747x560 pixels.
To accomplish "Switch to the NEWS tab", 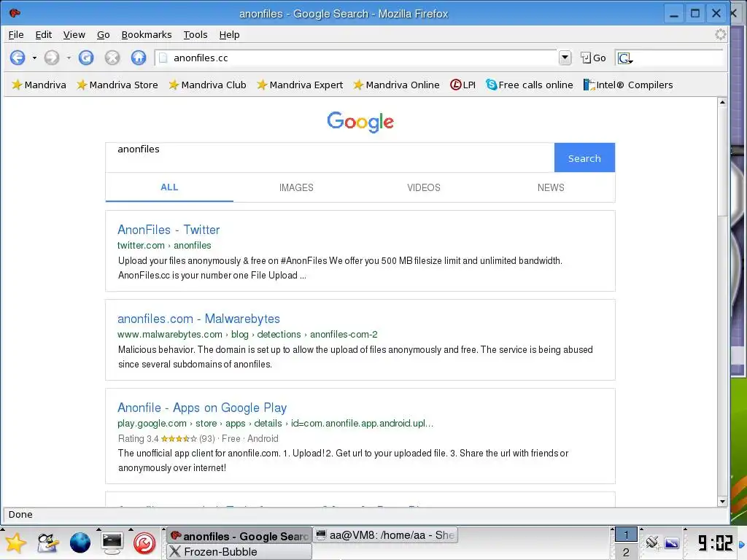I will pos(551,187).
